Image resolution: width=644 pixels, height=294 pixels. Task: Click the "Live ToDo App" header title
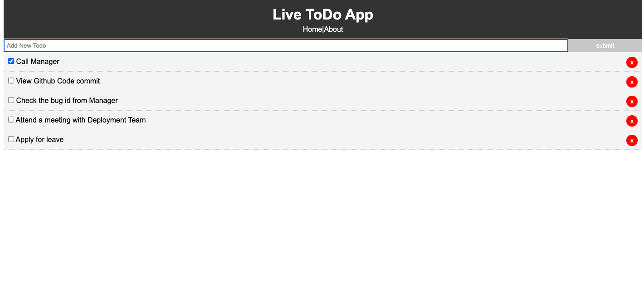[x=323, y=15]
